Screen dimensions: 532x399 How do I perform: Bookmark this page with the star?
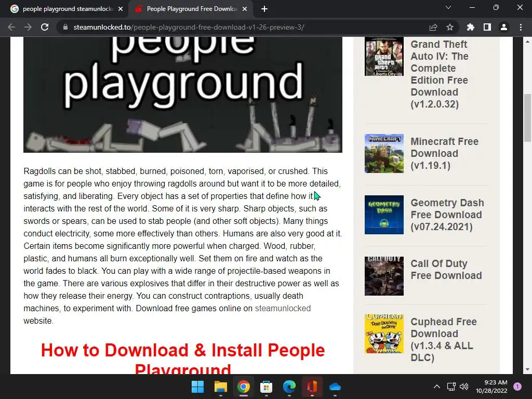pyautogui.click(x=450, y=27)
